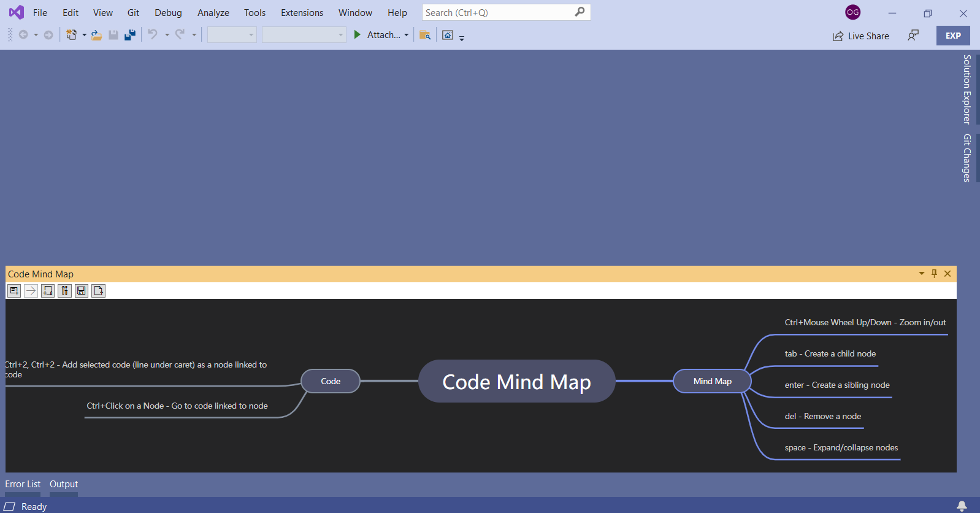Expand the Attach button dropdown arrow
This screenshot has height=513, width=980.
pyautogui.click(x=407, y=35)
